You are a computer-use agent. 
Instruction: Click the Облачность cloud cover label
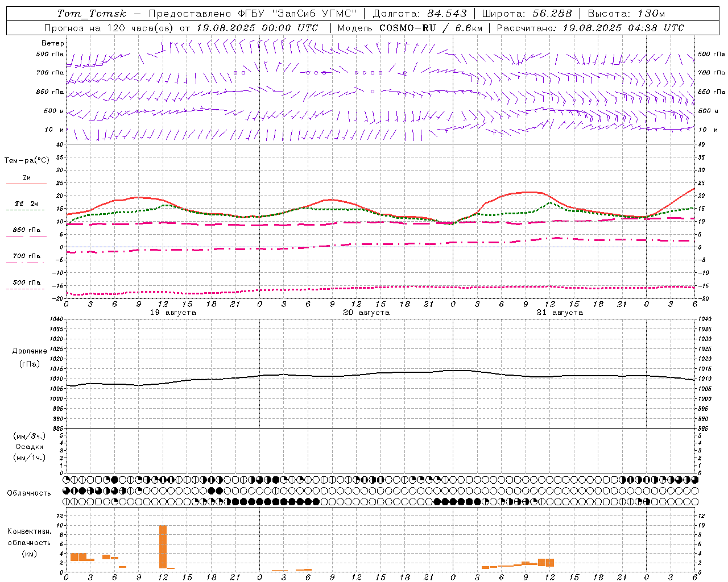[29, 493]
